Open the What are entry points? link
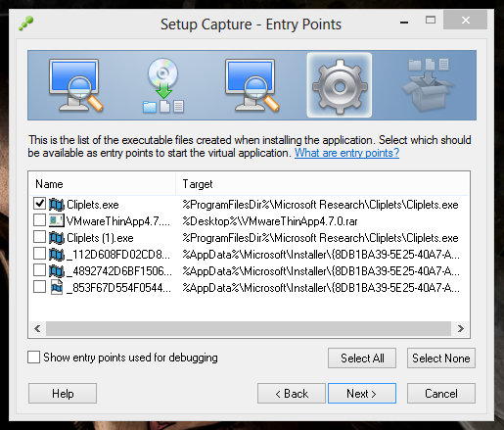This screenshot has width=504, height=430. coord(346,153)
